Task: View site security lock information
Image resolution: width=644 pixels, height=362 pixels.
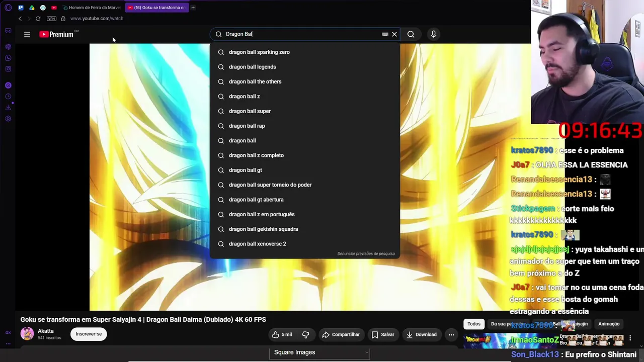Action: (x=63, y=19)
